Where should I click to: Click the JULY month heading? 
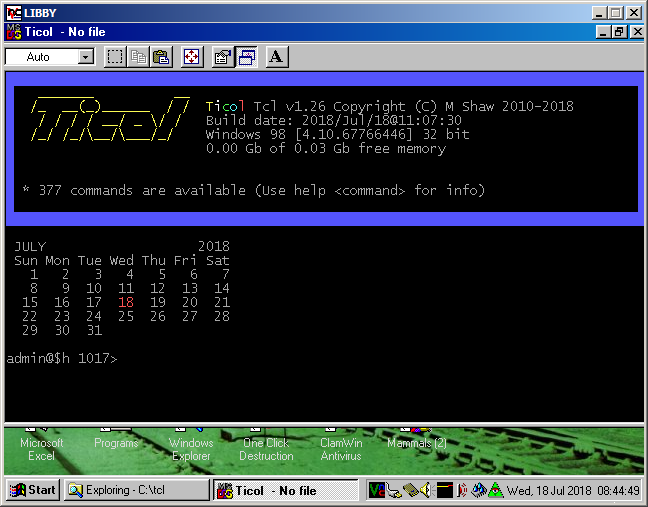pos(30,247)
